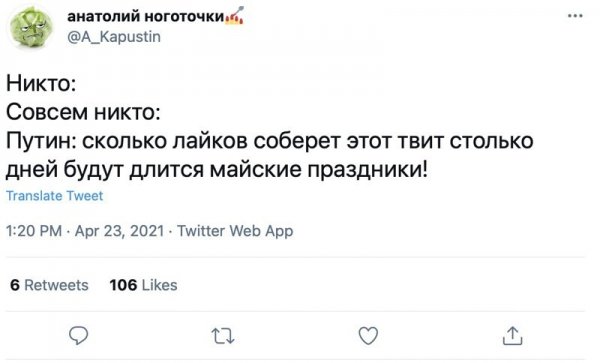
Task: Select the tweet line 'Совсем никто:'
Action: click(x=83, y=112)
